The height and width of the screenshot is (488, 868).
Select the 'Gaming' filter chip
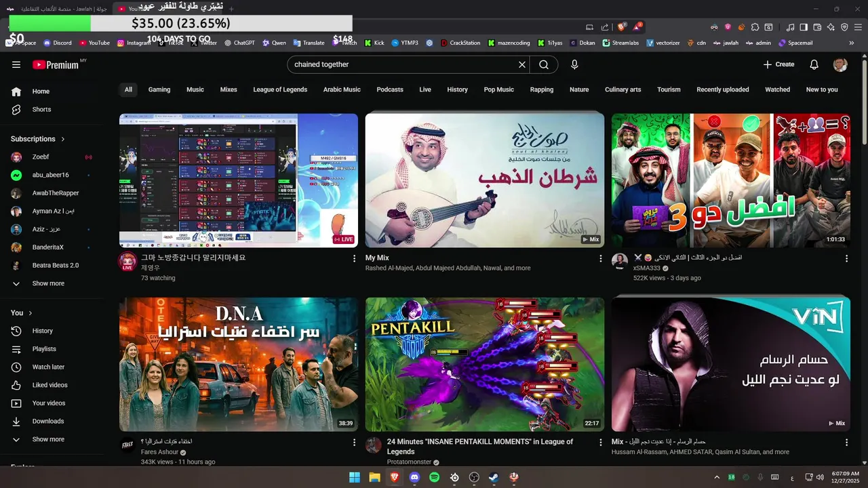pos(159,89)
